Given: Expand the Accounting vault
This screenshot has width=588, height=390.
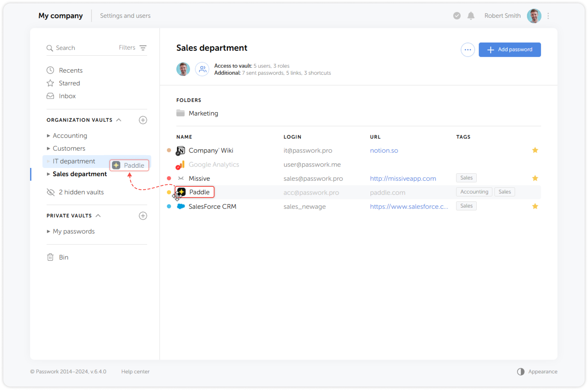Looking at the screenshot, I should point(48,136).
